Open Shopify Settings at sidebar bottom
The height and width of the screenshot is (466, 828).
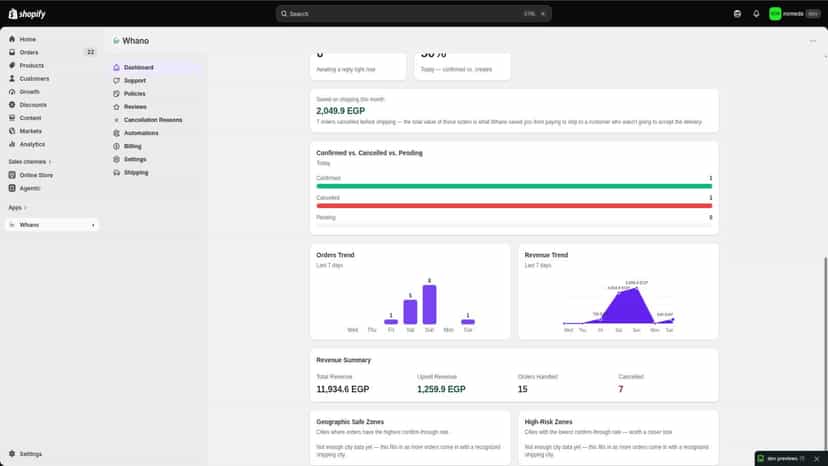(31, 454)
